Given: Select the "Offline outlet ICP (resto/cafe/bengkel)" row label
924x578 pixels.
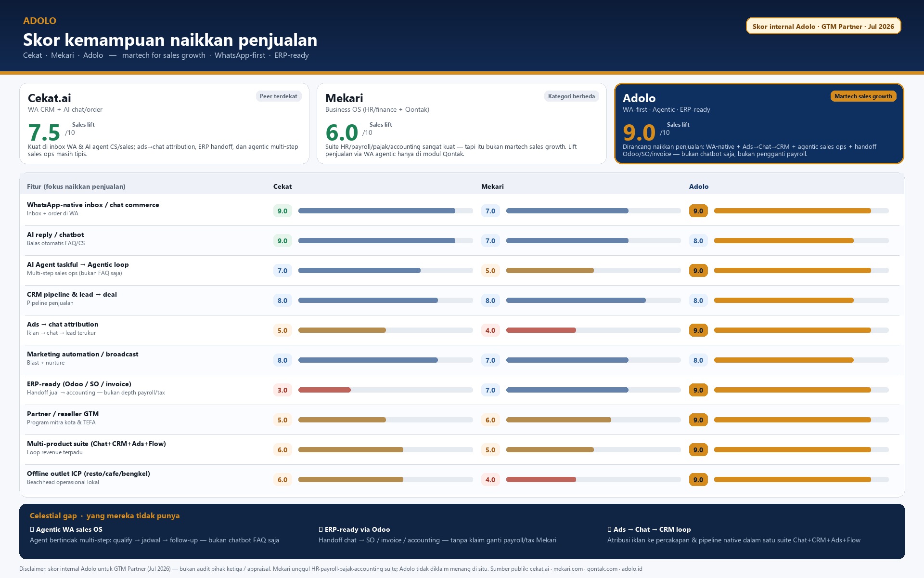Looking at the screenshot, I should (89, 473).
